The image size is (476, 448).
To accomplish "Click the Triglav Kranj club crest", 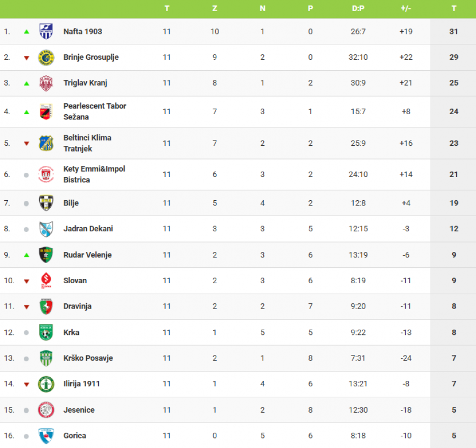I will [46, 83].
